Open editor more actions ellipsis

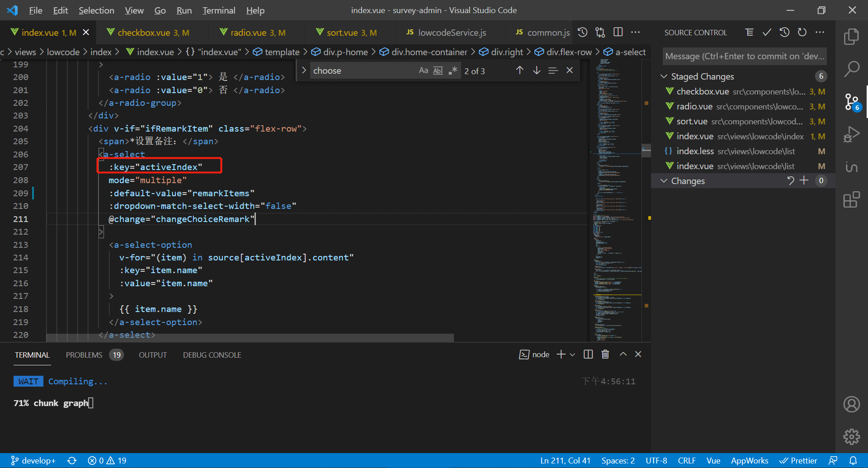636,32
